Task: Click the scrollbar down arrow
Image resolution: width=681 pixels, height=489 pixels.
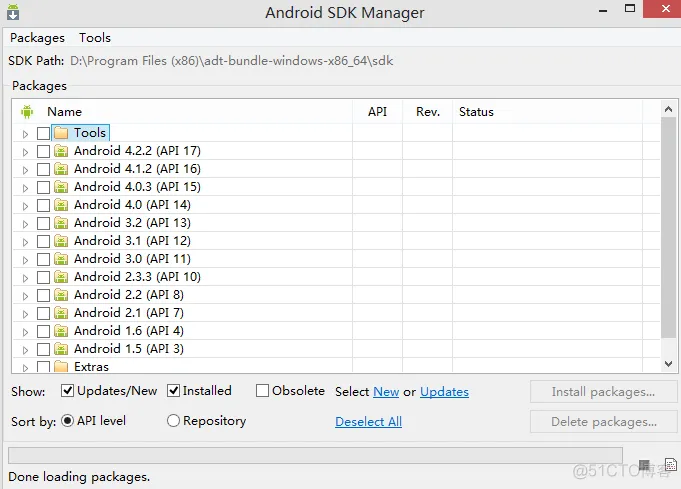Action: pyautogui.click(x=668, y=364)
